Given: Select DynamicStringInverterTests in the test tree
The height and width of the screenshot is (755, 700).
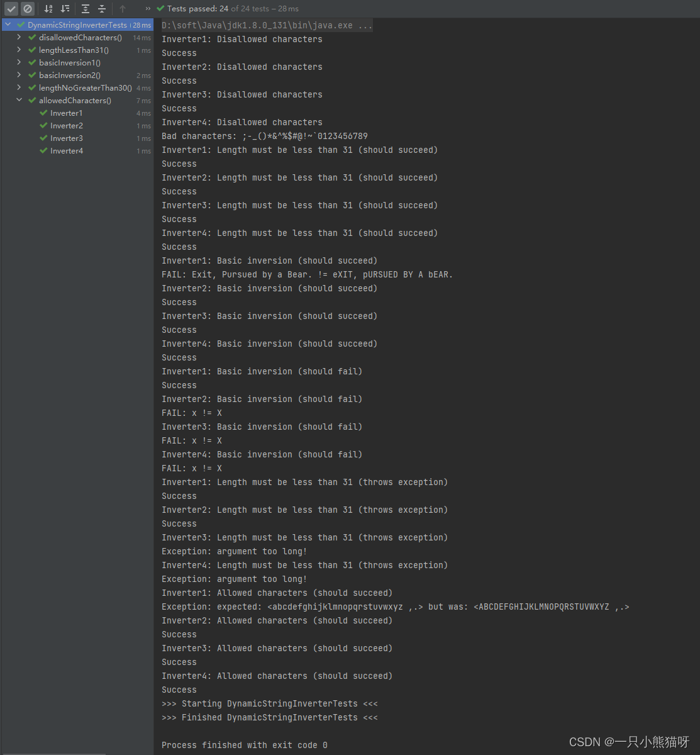Looking at the screenshot, I should [77, 25].
